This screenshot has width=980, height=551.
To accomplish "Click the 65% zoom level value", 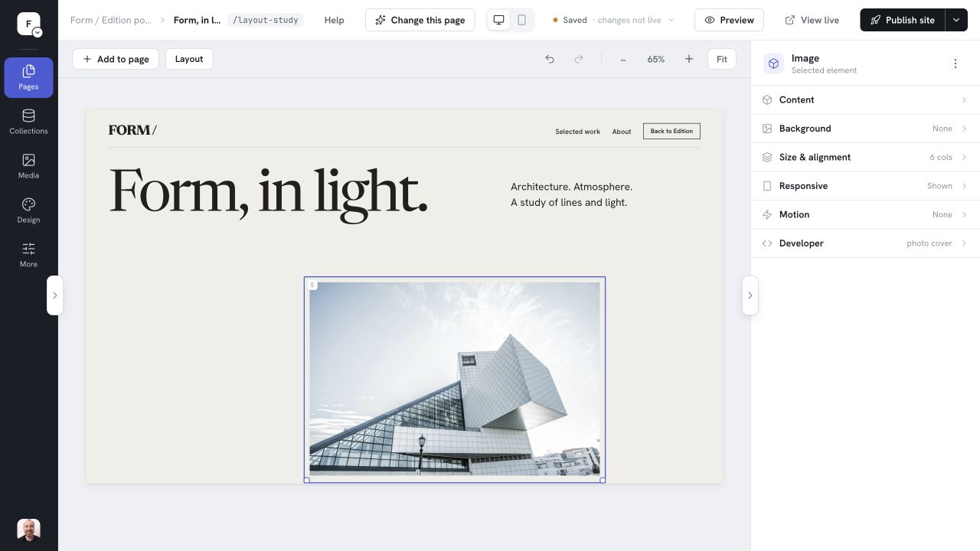I will coord(656,59).
